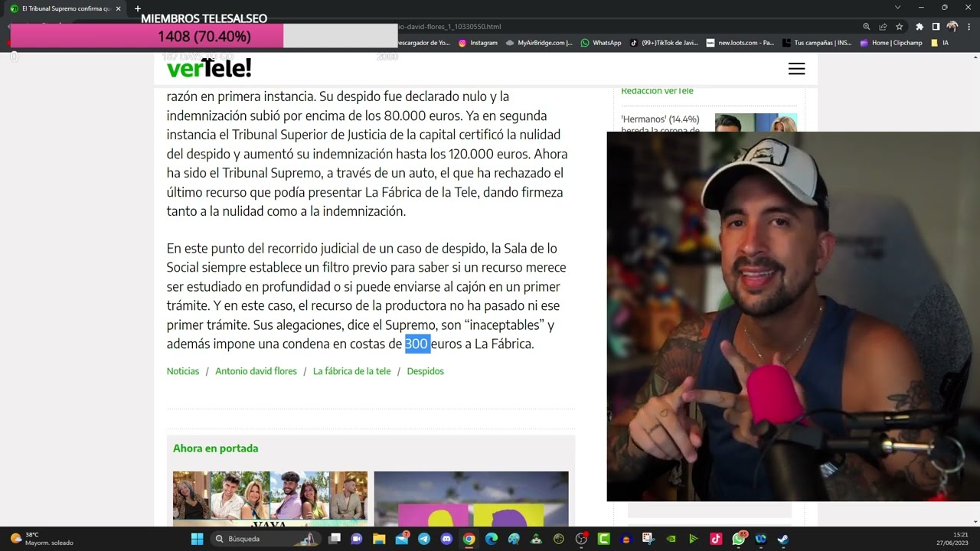Open the Mail app in taskbar
This screenshot has width=980, height=551.
(x=401, y=539)
